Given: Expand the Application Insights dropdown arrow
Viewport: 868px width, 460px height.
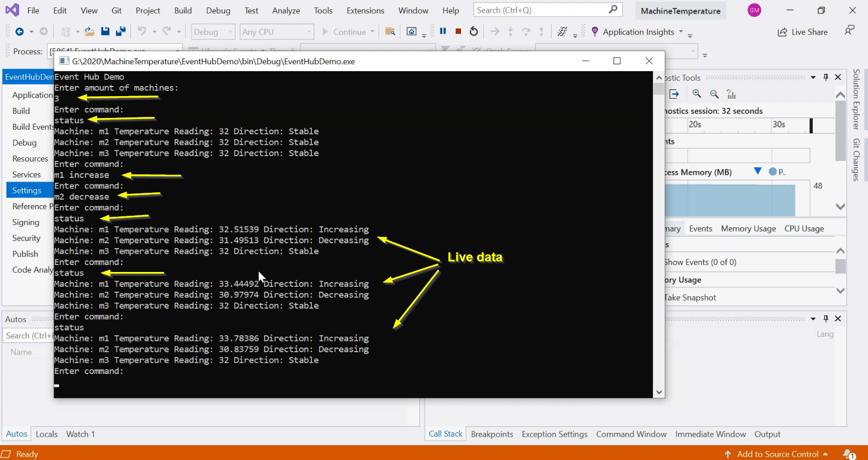Looking at the screenshot, I should [681, 32].
